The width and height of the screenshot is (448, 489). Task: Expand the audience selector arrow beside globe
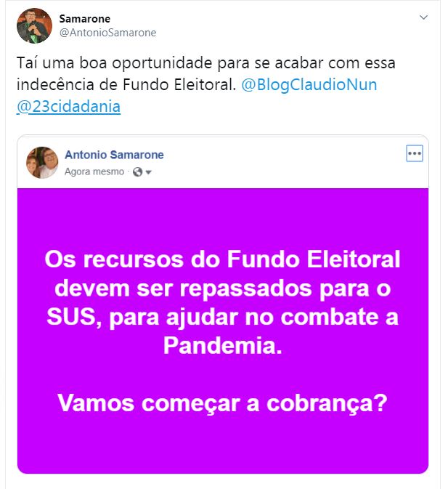(x=148, y=172)
